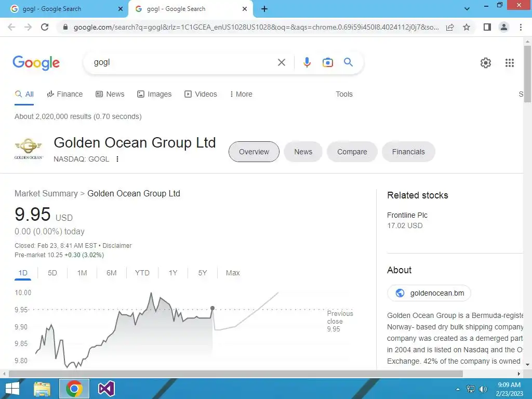Select the News chip for Golden Ocean
The width and height of the screenshot is (532, 399).
(x=303, y=152)
